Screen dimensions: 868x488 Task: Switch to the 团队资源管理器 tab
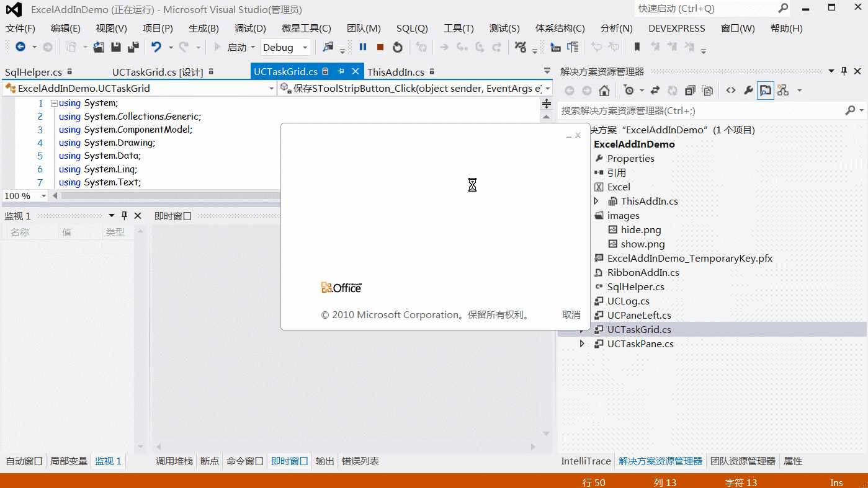click(743, 461)
